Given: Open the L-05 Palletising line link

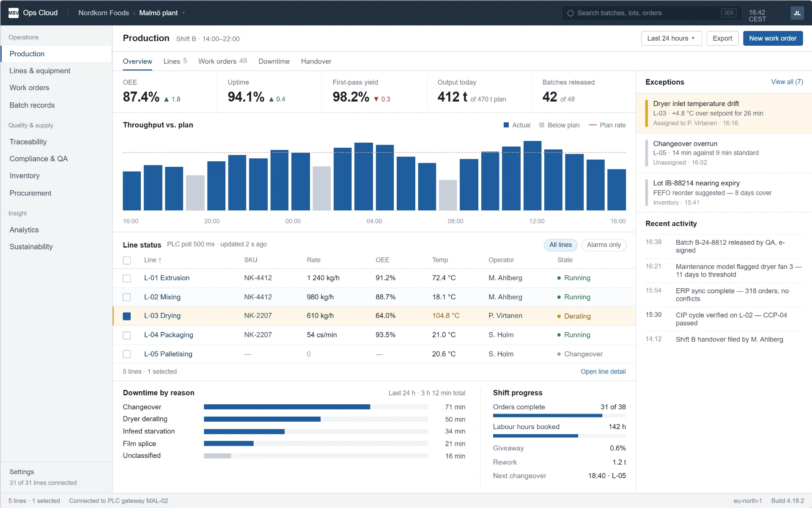Looking at the screenshot, I should 168,354.
